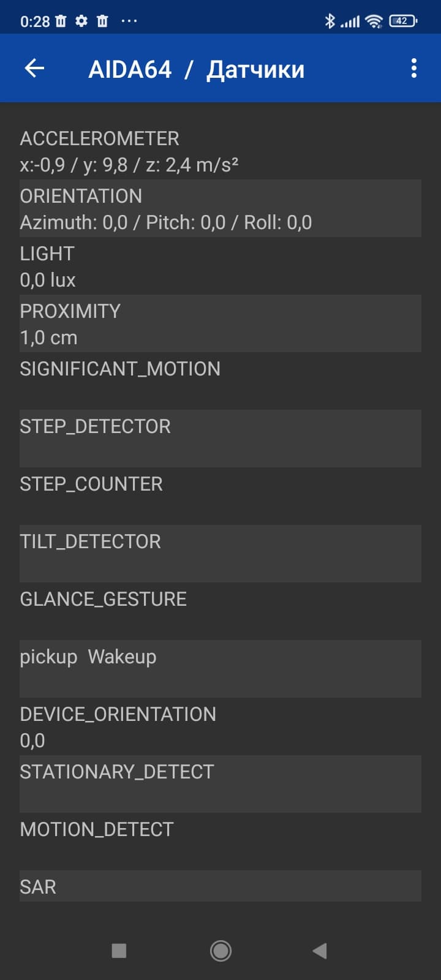Tap the AIDA64 / Датчики title
Screen dimensions: 441x980
(x=196, y=69)
